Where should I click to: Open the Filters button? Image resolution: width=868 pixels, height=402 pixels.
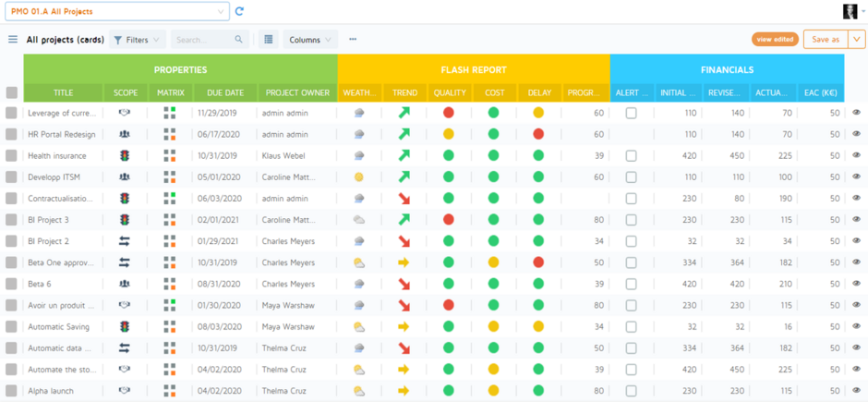tap(137, 40)
